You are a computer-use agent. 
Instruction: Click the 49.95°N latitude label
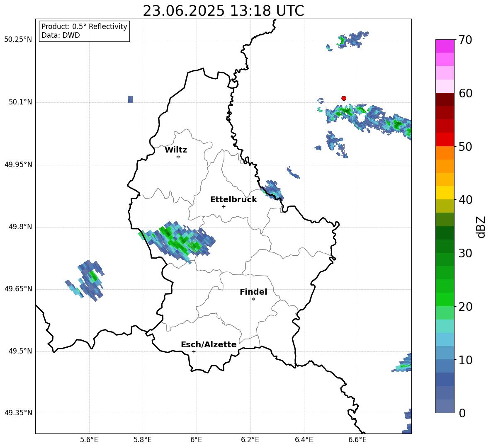click(x=18, y=165)
